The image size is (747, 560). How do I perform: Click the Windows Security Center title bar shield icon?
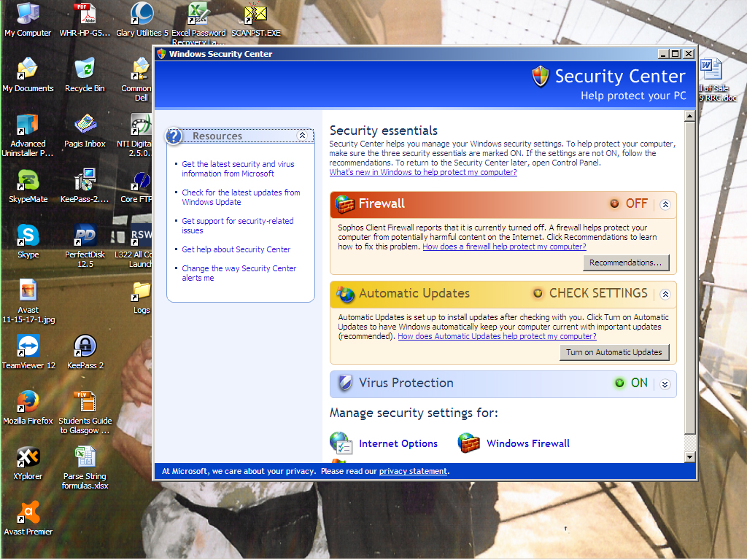coord(161,54)
